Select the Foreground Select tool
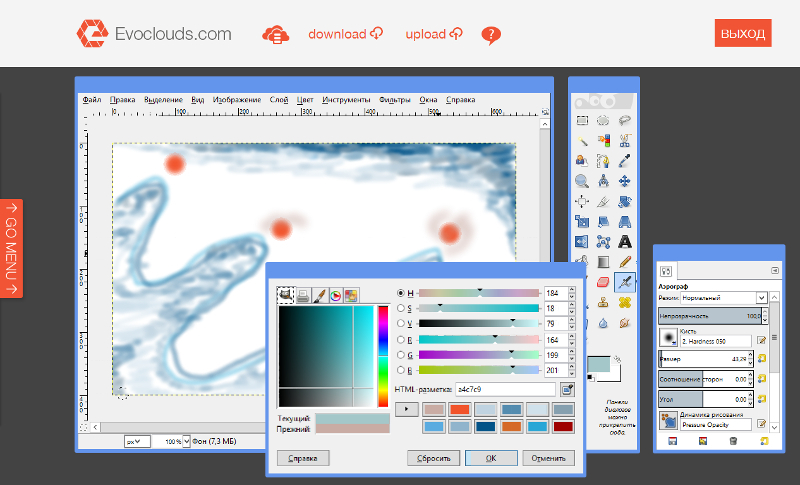This screenshot has width=800, height=485. click(582, 161)
